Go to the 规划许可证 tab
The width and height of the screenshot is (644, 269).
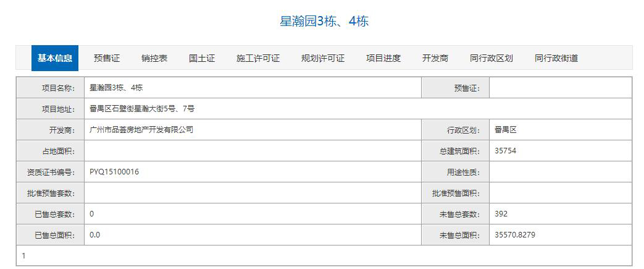point(323,58)
